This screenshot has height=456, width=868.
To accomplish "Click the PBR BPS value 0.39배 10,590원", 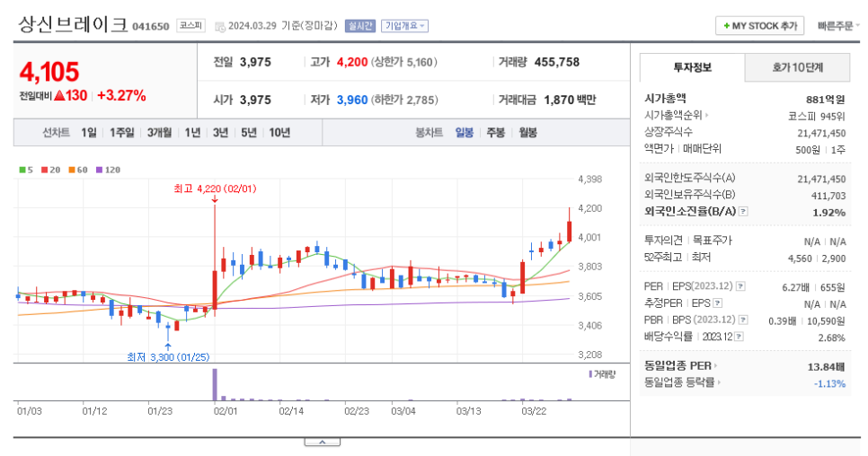I will click(807, 321).
